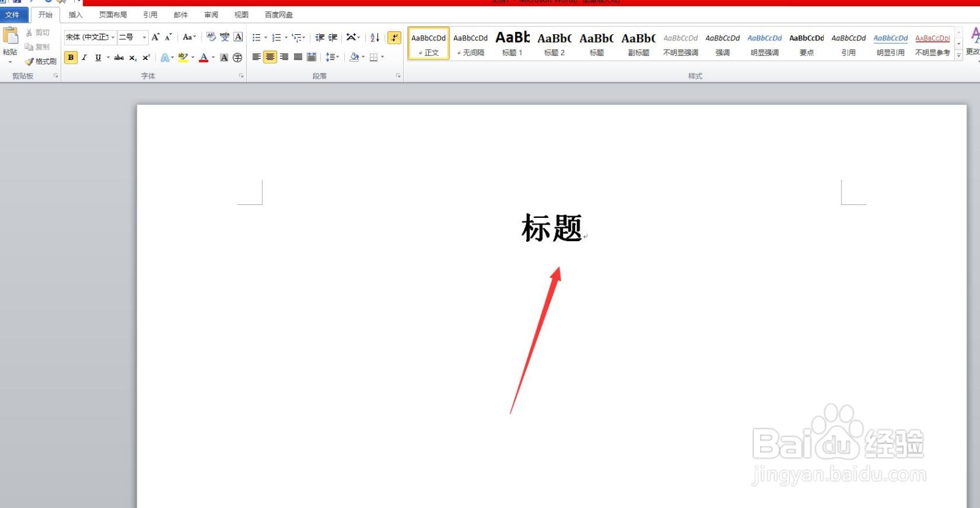Switch to the 引用 ribbon tab
This screenshot has height=508, width=980.
(150, 15)
